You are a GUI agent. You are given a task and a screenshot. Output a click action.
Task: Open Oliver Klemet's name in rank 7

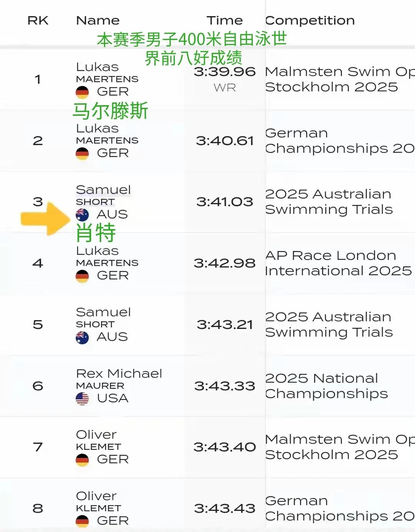tap(98, 440)
